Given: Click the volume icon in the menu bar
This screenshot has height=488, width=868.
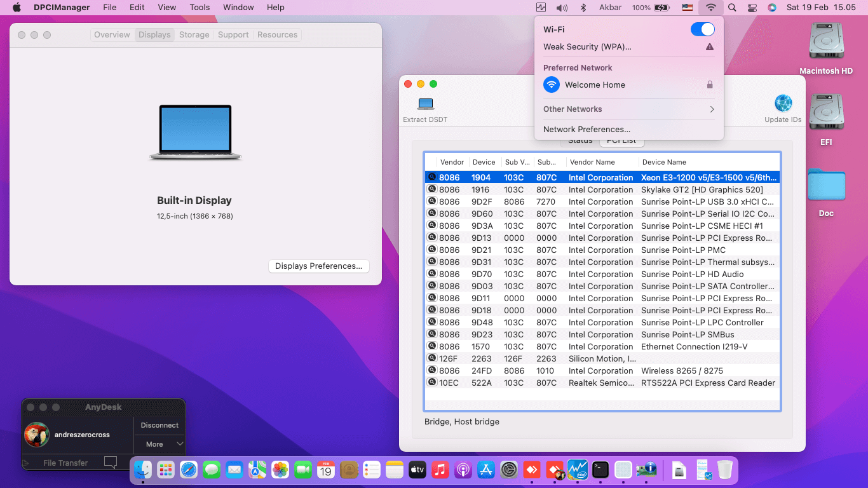Looking at the screenshot, I should coord(562,8).
